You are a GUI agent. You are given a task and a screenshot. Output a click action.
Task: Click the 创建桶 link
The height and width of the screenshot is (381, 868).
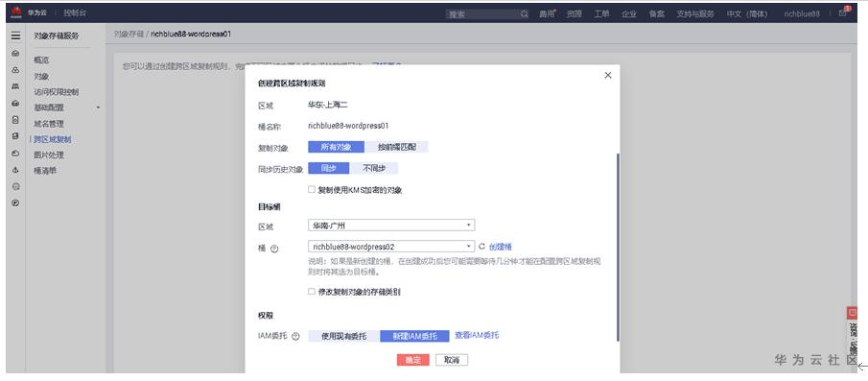501,247
